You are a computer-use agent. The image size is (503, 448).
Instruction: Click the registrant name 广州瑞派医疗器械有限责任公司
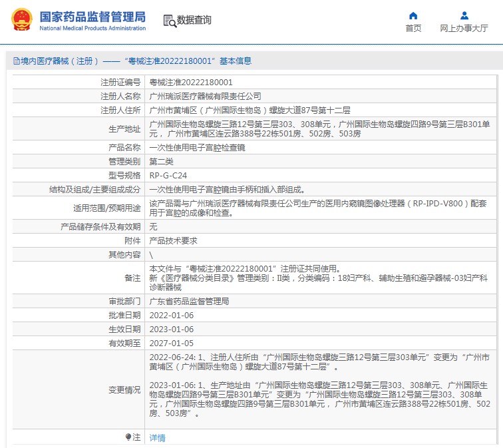coord(205,97)
